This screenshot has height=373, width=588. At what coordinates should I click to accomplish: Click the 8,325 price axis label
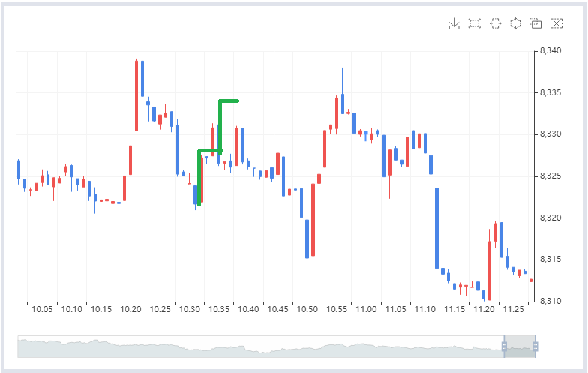pyautogui.click(x=550, y=176)
